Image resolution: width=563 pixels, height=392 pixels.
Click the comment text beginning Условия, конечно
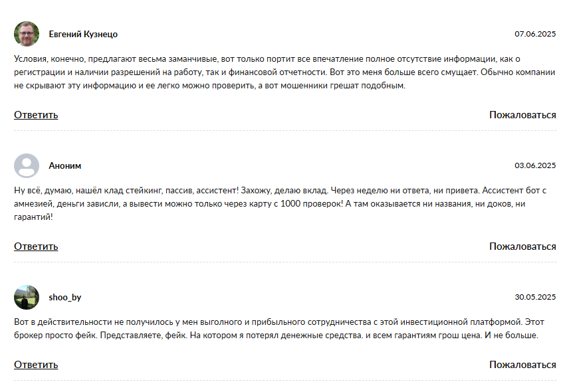[x=284, y=72]
